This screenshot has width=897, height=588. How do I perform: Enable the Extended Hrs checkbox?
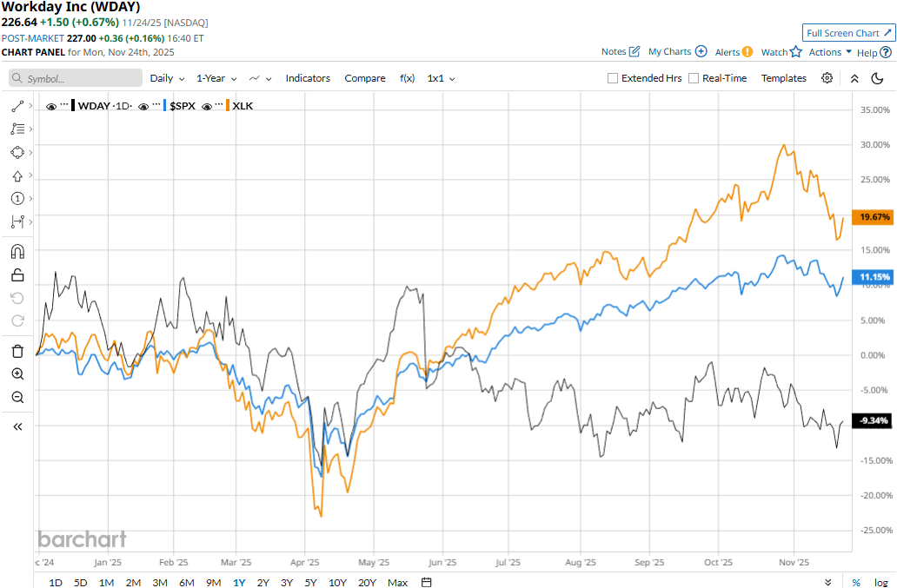click(x=613, y=78)
